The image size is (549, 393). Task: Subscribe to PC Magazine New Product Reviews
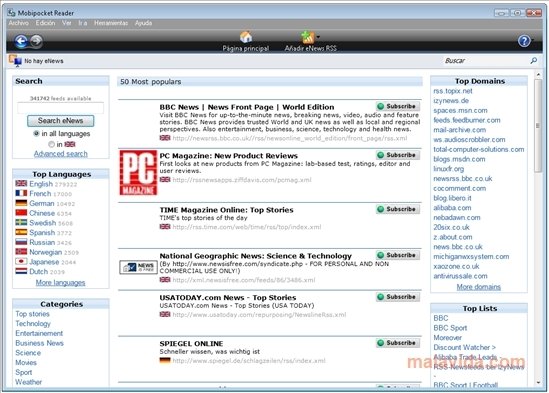tap(398, 155)
